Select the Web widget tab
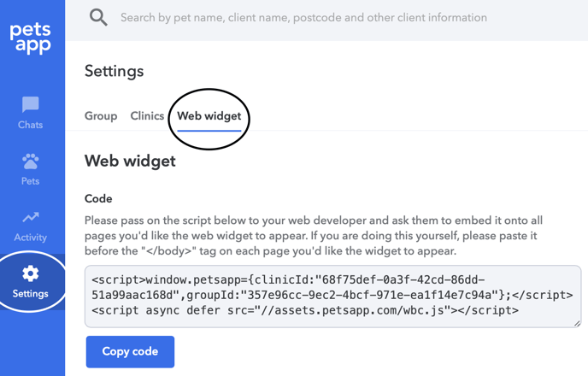The image size is (588, 376). click(x=209, y=116)
